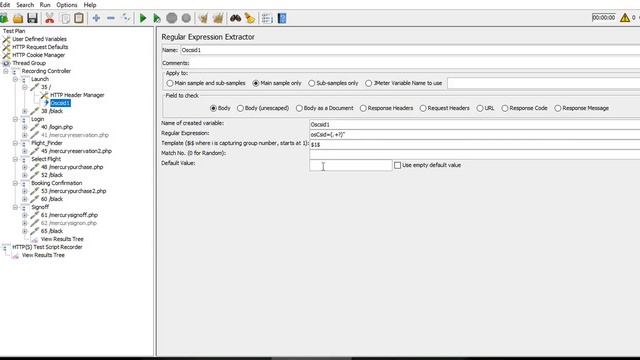The height and width of the screenshot is (360, 640).
Task: Collapse all nodes with minus icon
Action: click(111, 18)
